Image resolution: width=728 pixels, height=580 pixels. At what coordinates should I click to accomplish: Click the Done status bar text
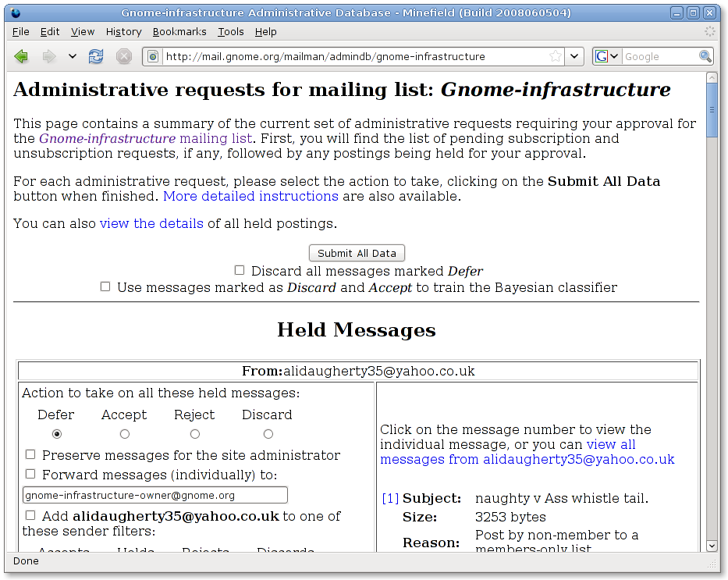[x=26, y=561]
